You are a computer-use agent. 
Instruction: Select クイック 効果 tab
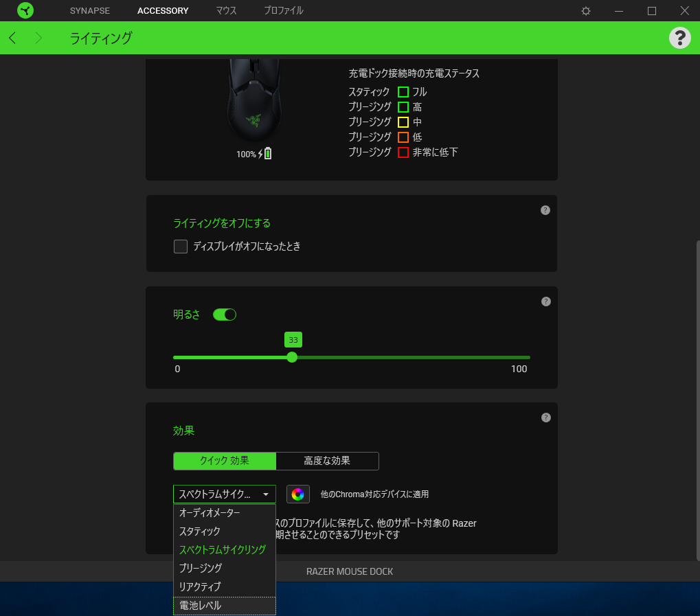(225, 461)
